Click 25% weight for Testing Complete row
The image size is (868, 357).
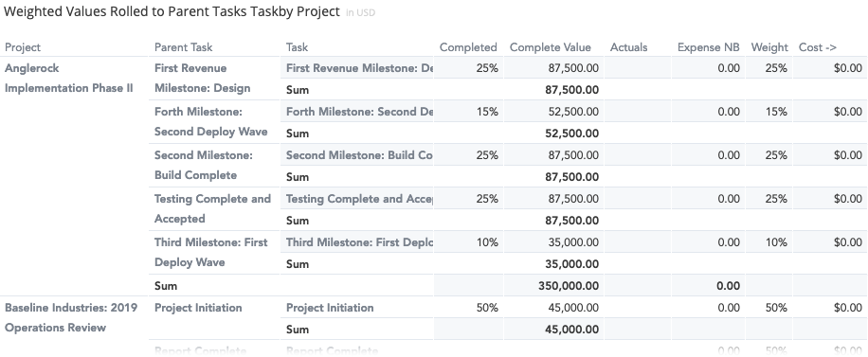point(776,199)
